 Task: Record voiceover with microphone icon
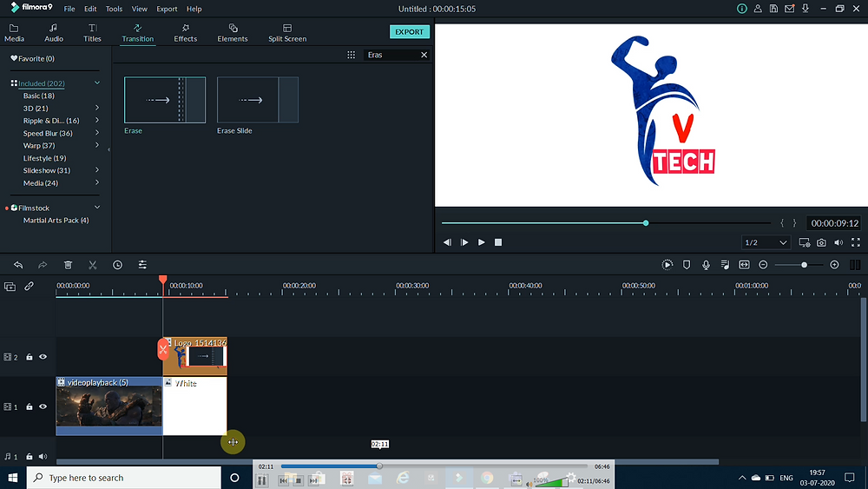pos(706,265)
